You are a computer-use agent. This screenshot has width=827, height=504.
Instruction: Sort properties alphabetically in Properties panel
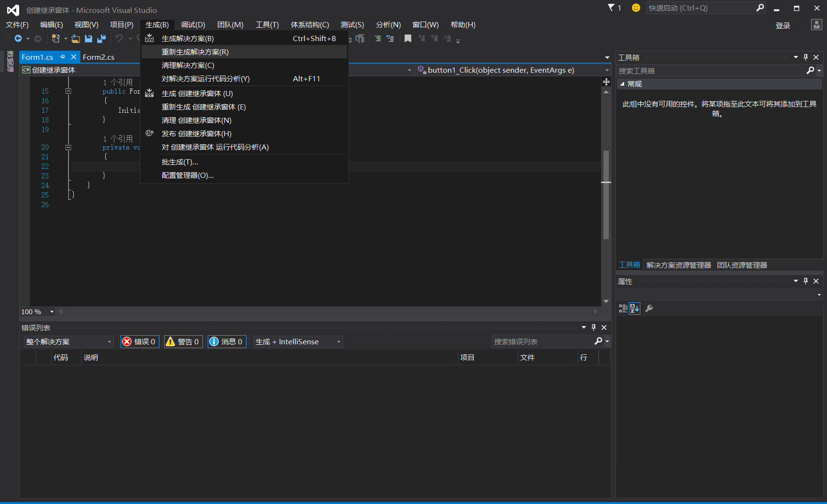click(635, 308)
